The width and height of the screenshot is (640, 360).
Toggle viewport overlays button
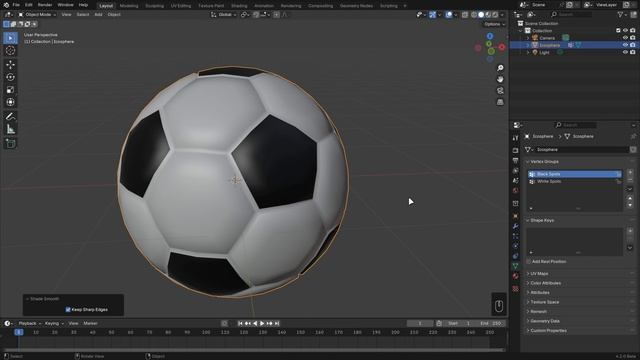449,15
